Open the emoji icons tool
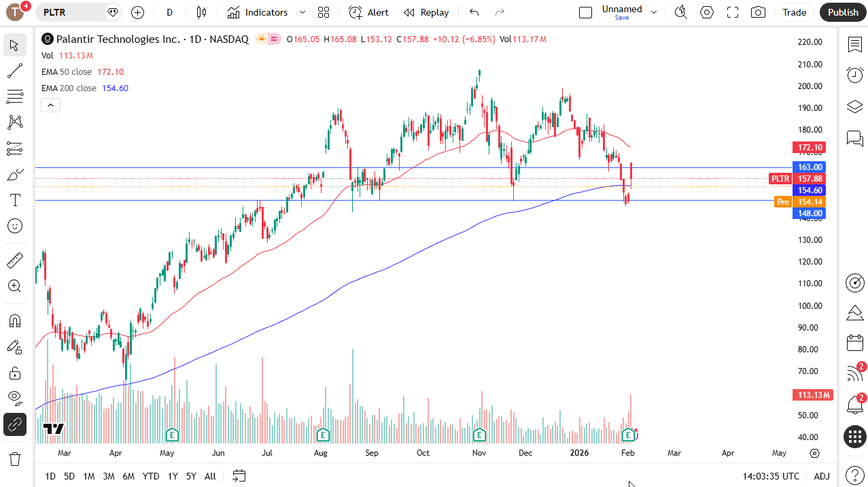This screenshot has width=868, height=487. pyautogui.click(x=14, y=226)
